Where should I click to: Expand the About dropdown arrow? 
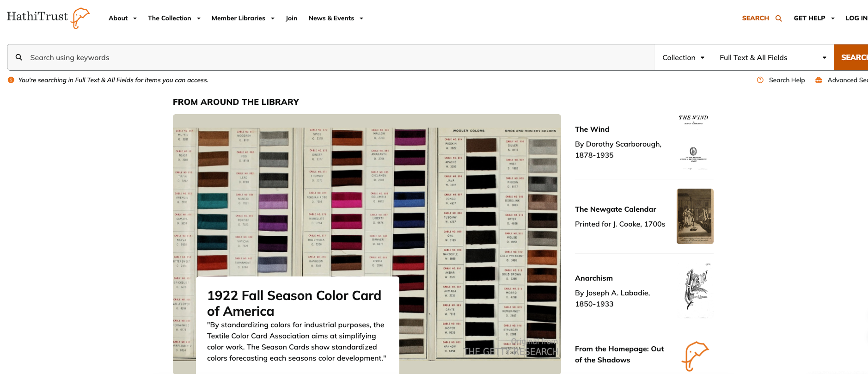coord(135,18)
